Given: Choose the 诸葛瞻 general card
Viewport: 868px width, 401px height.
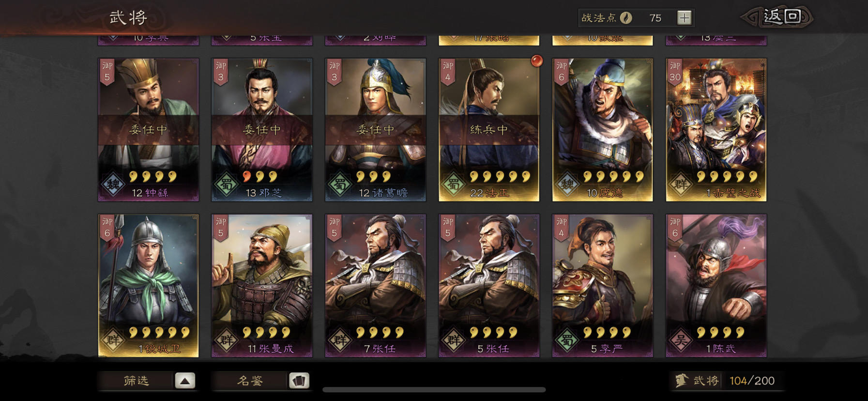Looking at the screenshot, I should point(376,130).
